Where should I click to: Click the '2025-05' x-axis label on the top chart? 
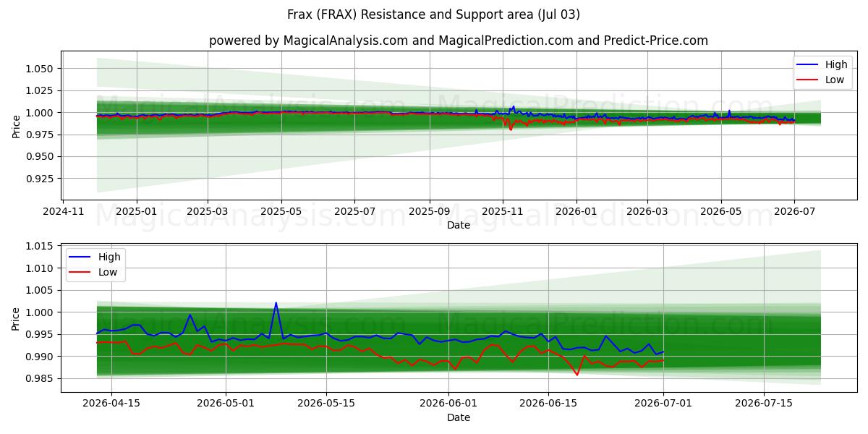281,211
